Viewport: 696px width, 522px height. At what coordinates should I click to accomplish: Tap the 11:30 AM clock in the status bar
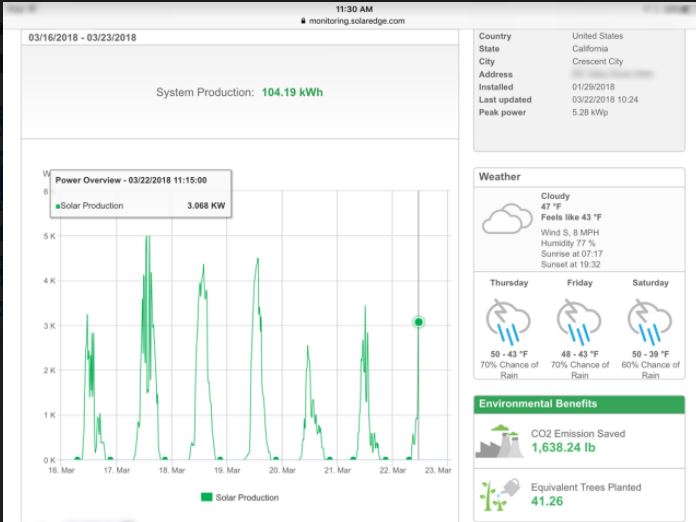pyautogui.click(x=347, y=8)
